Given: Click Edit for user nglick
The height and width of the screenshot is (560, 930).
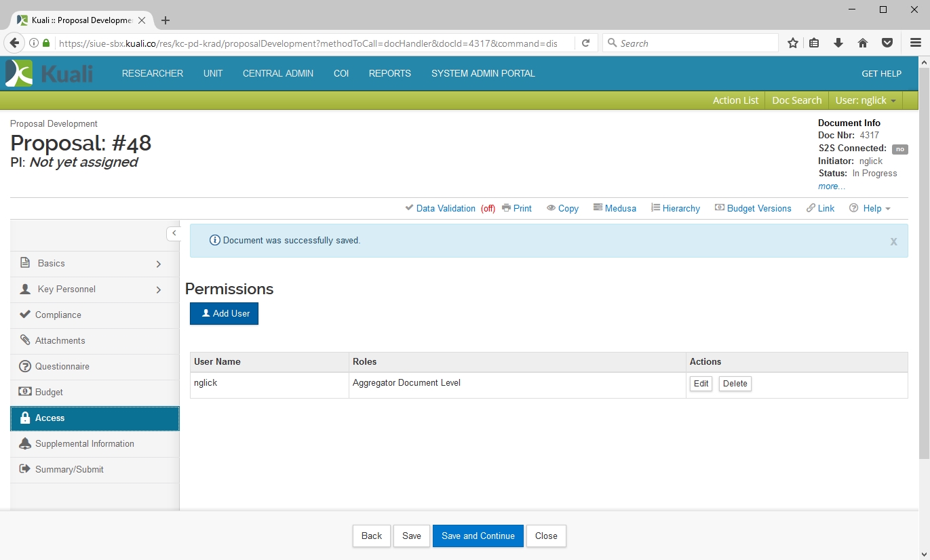Looking at the screenshot, I should click(701, 384).
